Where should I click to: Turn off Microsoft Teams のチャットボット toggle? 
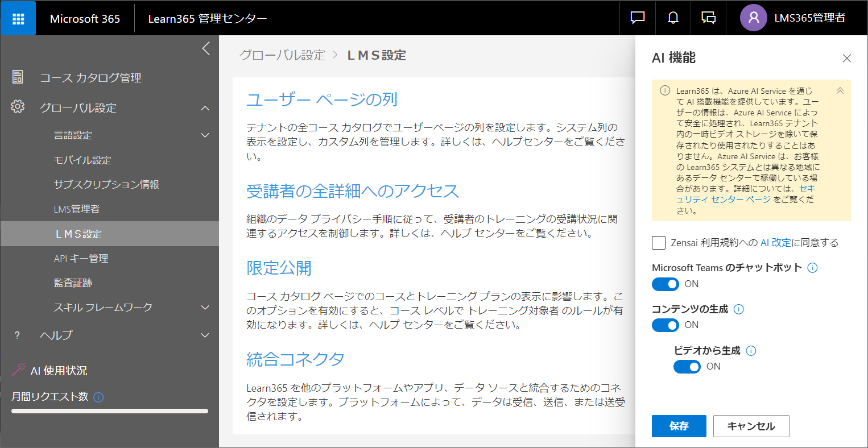pyautogui.click(x=666, y=284)
